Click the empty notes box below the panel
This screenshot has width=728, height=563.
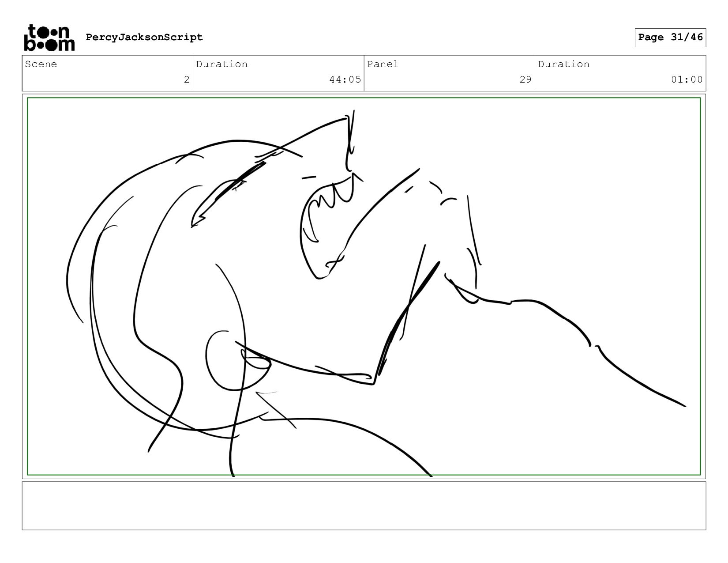[364, 506]
